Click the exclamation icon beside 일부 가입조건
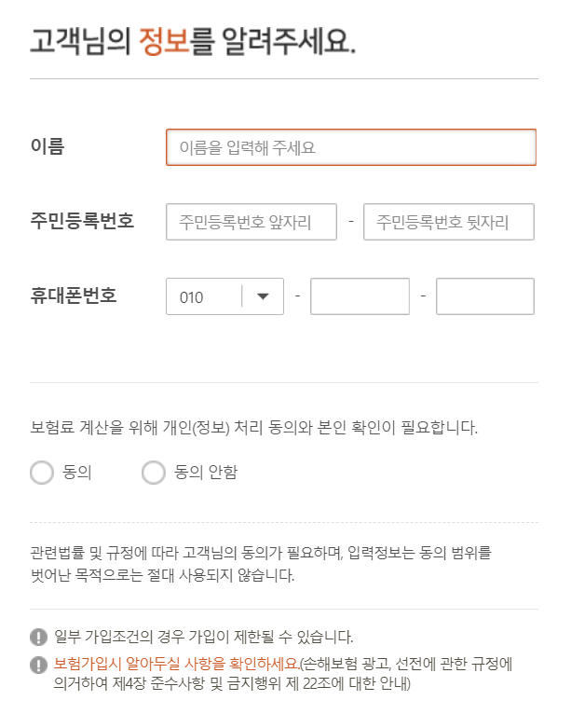The height and width of the screenshot is (728, 571). pyautogui.click(x=38, y=637)
